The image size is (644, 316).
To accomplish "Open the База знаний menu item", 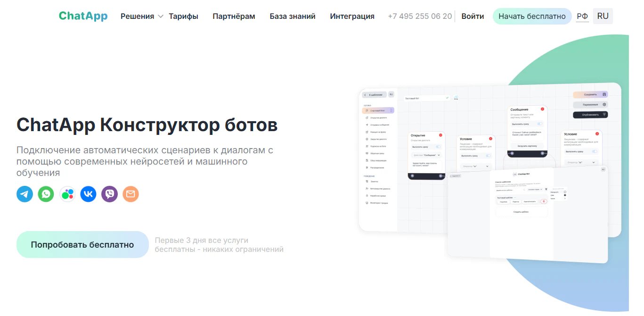I will click(x=293, y=16).
